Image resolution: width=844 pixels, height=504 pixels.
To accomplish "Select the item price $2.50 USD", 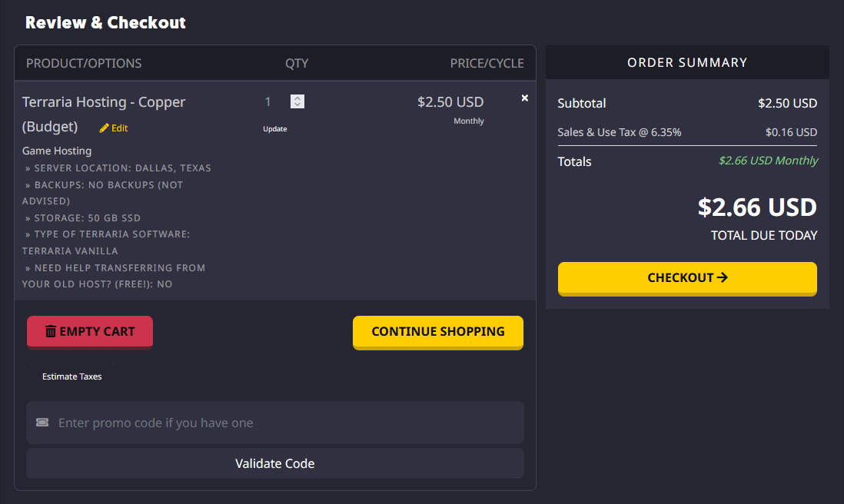I will point(450,102).
